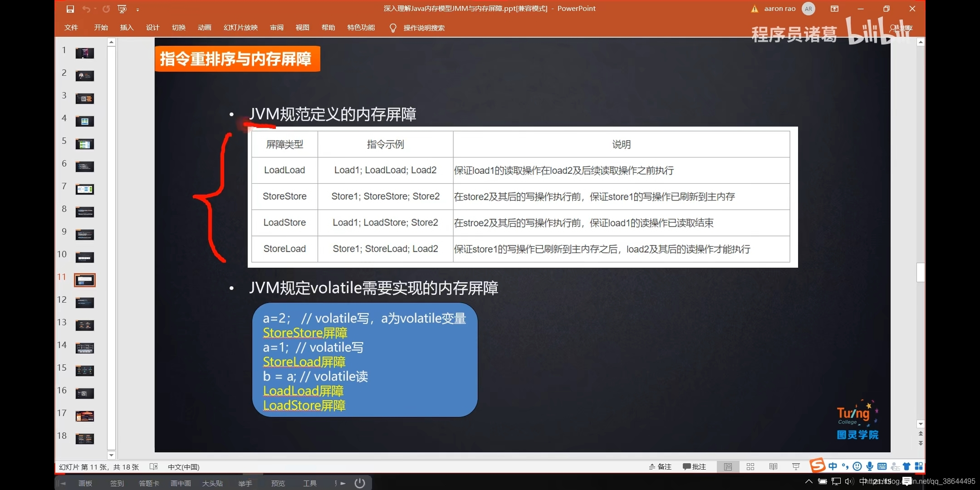Open the 文件 menu
The image size is (980, 490).
point(71,28)
